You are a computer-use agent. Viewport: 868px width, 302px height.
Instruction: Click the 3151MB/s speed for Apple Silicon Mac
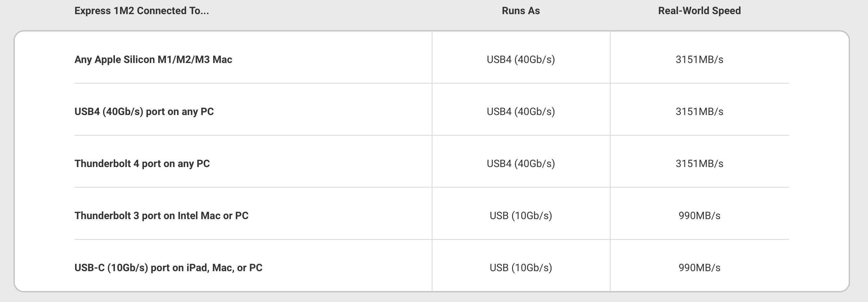pyautogui.click(x=699, y=60)
